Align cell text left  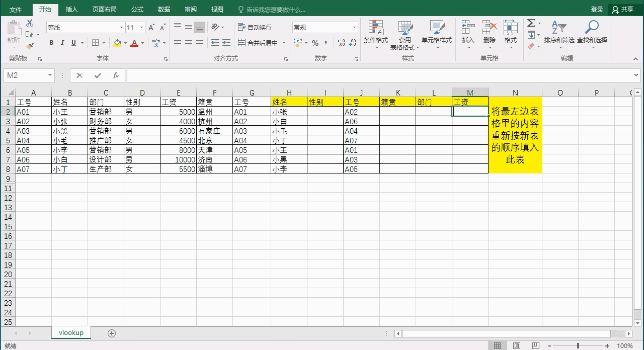178,43
